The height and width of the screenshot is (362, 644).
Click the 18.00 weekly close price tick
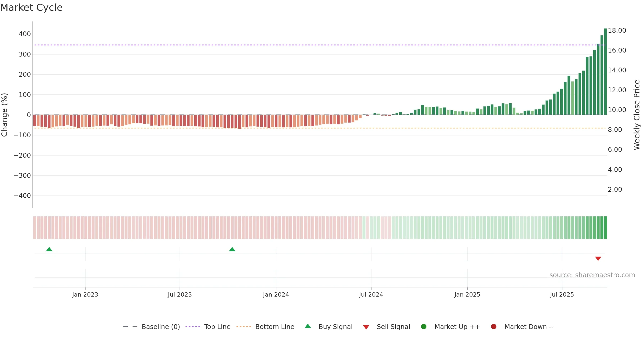(617, 31)
